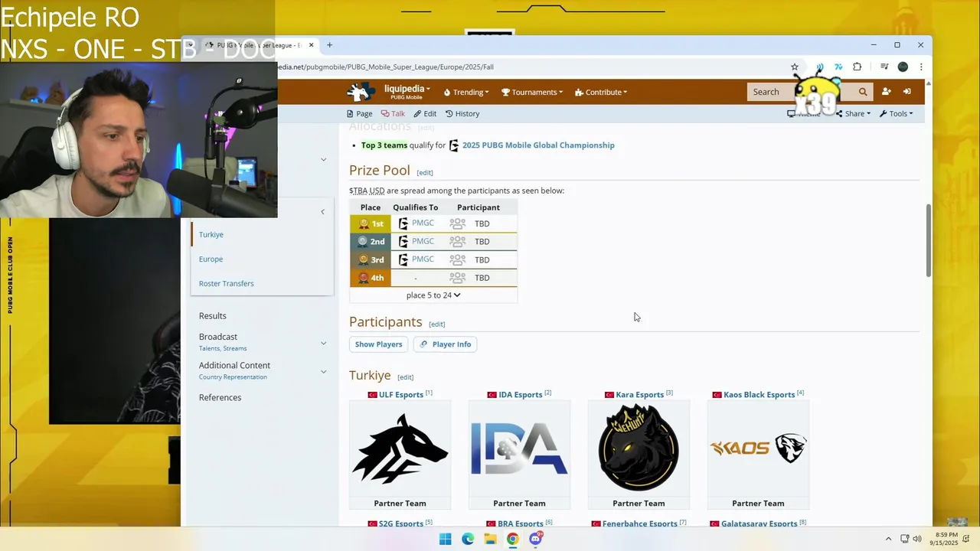Open Microsoft Edge from the taskbar

pos(468,539)
